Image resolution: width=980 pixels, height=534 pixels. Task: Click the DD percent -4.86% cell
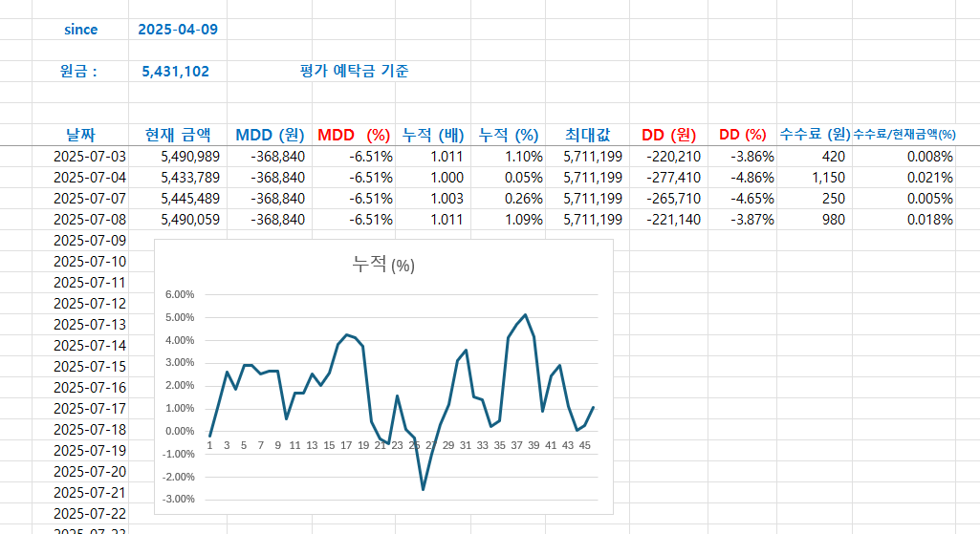pyautogui.click(x=743, y=178)
